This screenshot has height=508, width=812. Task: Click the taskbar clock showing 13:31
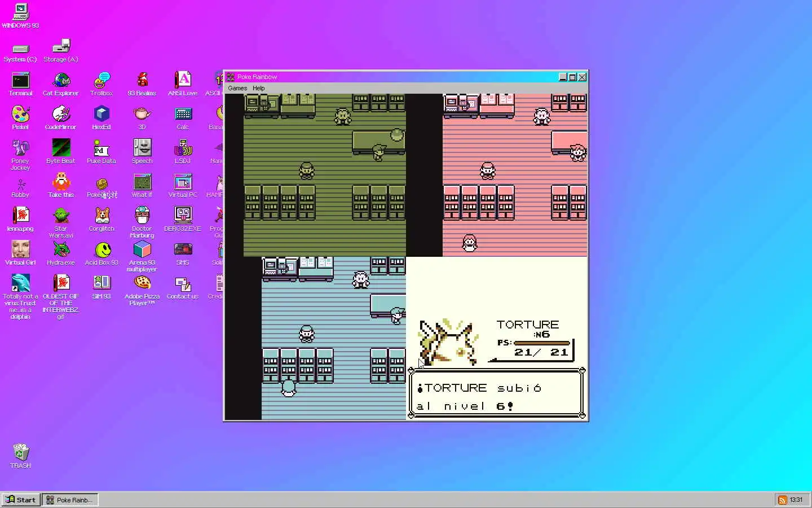(796, 500)
